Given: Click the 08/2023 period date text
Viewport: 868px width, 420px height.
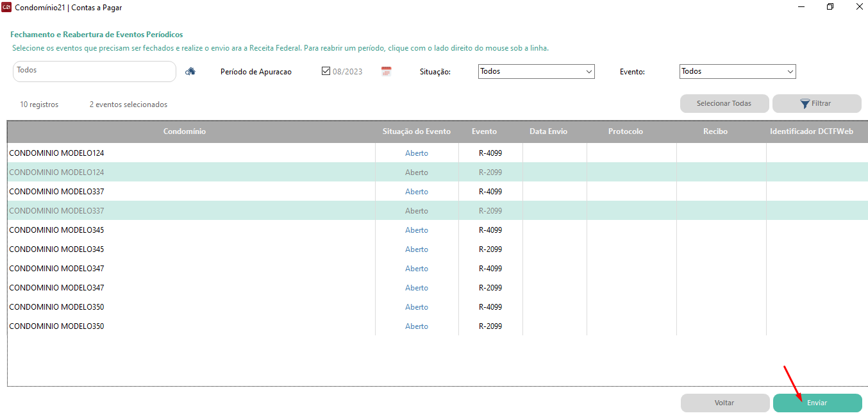Looking at the screenshot, I should 347,72.
